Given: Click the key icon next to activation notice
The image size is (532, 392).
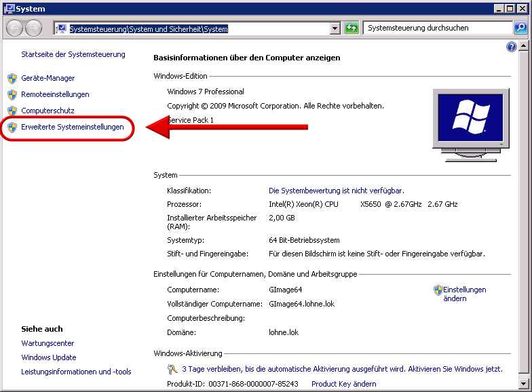Looking at the screenshot, I should (x=173, y=370).
